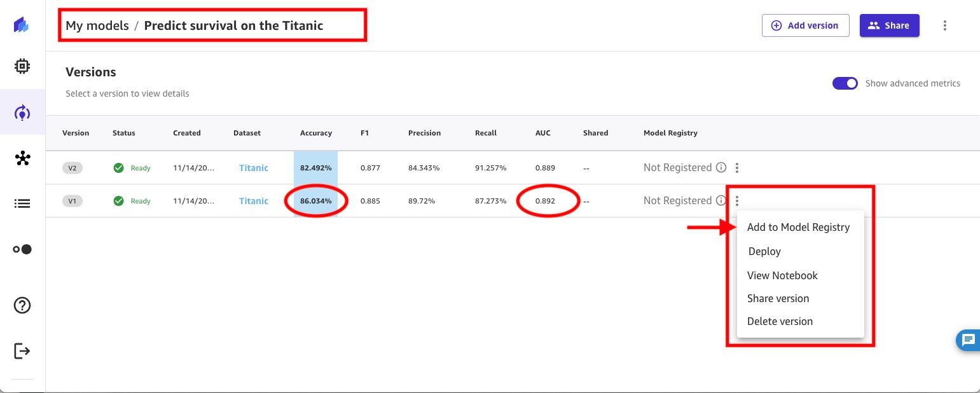Click the green Ready check icon for V1

(118, 201)
